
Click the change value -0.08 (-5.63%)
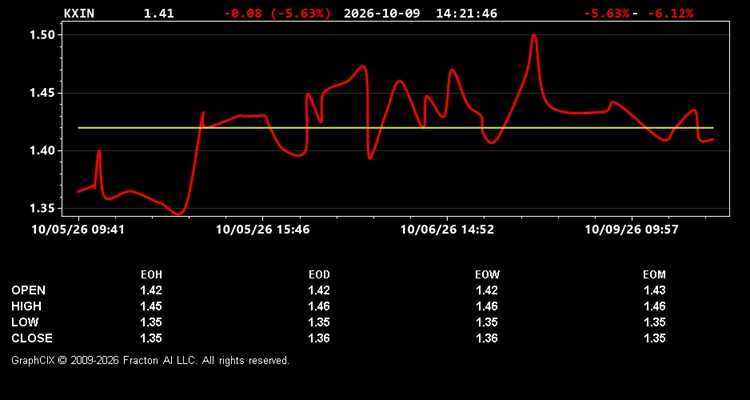(277, 13)
